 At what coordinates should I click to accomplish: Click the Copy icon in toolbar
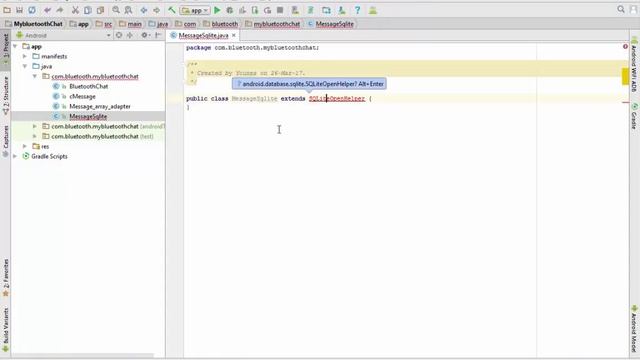coord(88,10)
